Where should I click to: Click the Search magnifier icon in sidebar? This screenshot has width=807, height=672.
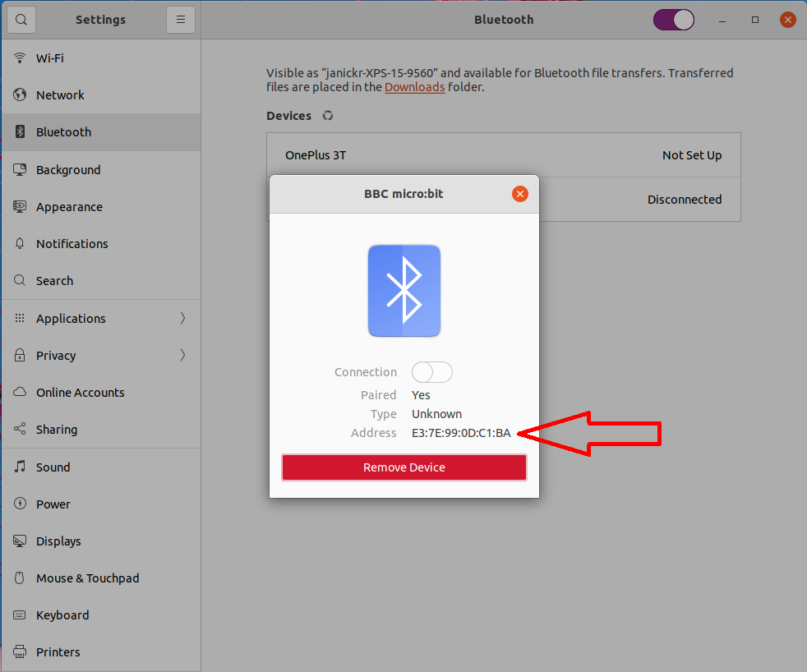pyautogui.click(x=20, y=280)
